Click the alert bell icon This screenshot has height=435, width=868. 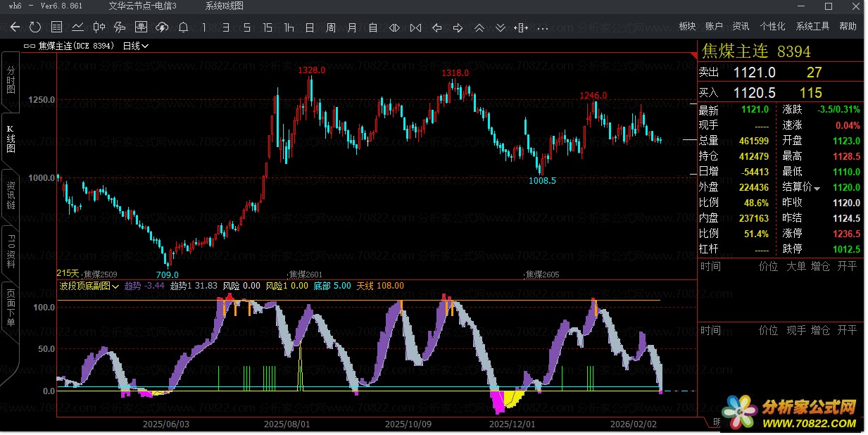click(x=183, y=27)
